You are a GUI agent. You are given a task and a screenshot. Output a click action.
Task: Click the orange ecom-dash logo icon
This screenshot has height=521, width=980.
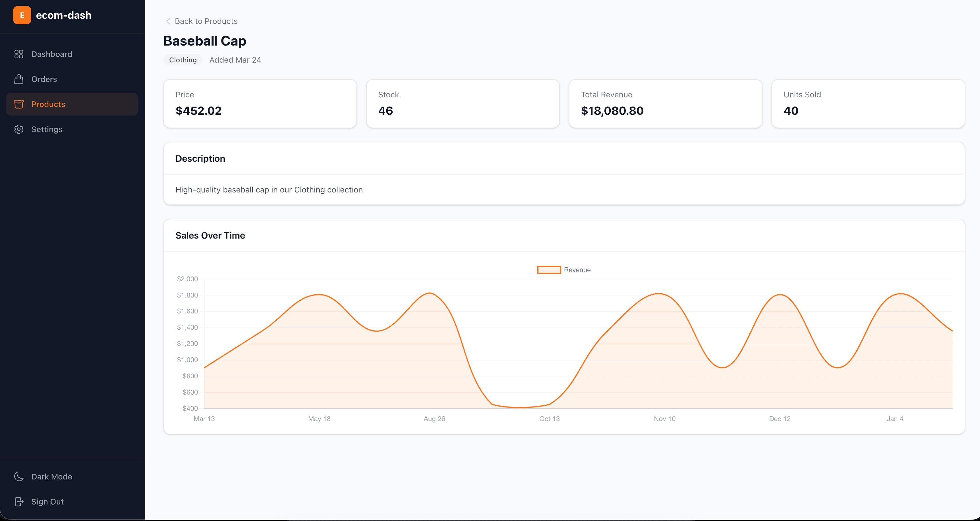[22, 15]
